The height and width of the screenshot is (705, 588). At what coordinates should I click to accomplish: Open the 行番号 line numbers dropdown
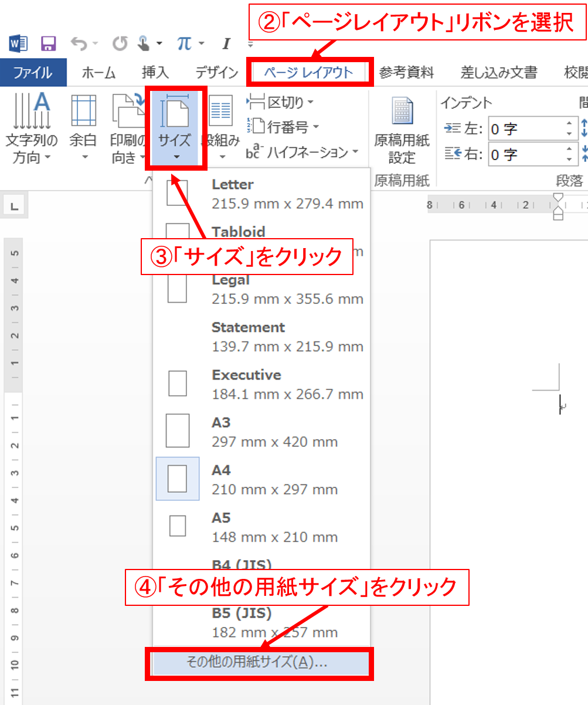point(283,127)
